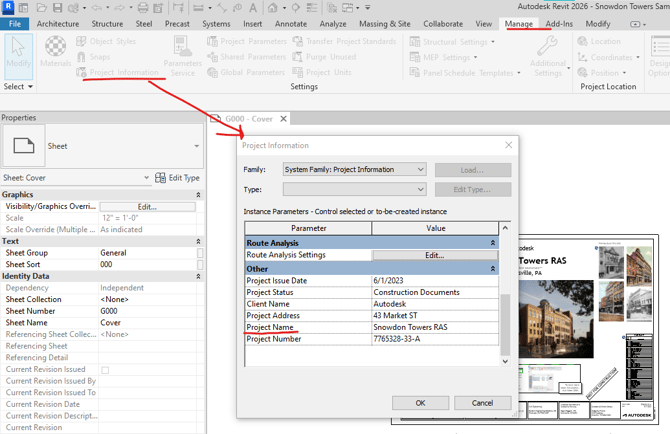
Task: Open Project Units
Action: tap(322, 72)
